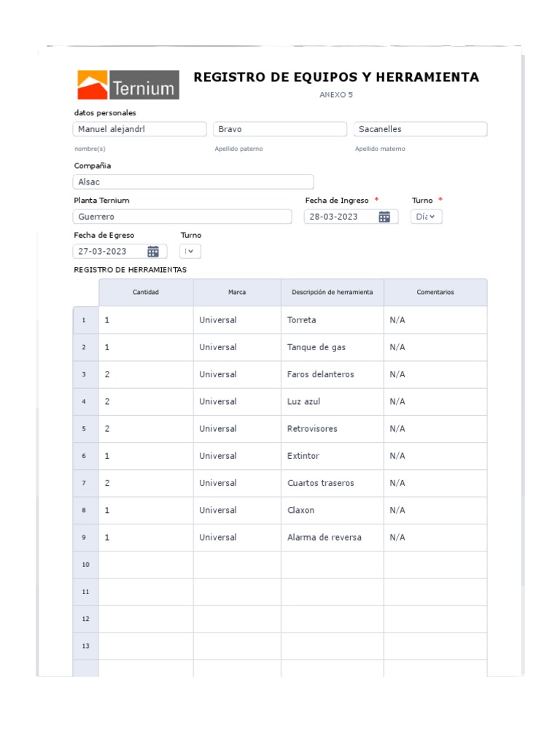
Task: Click the Descripción de herramienta column header
Action: click(332, 293)
